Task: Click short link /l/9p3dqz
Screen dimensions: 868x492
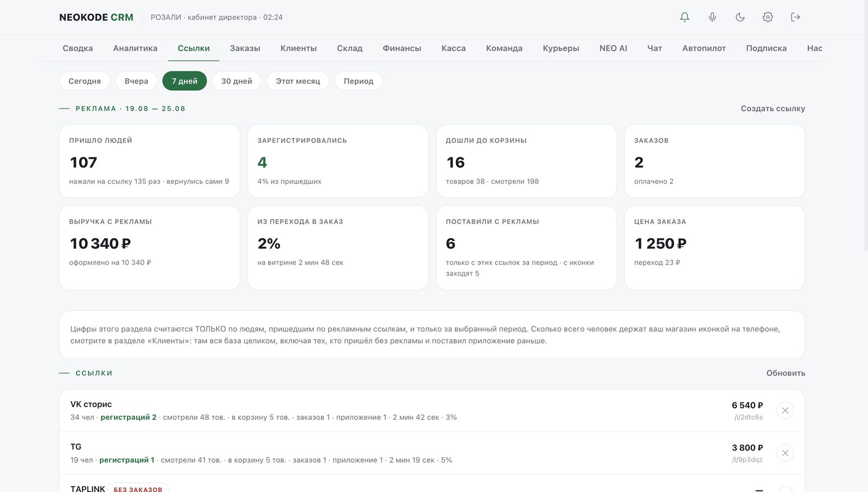Action: coord(748,459)
